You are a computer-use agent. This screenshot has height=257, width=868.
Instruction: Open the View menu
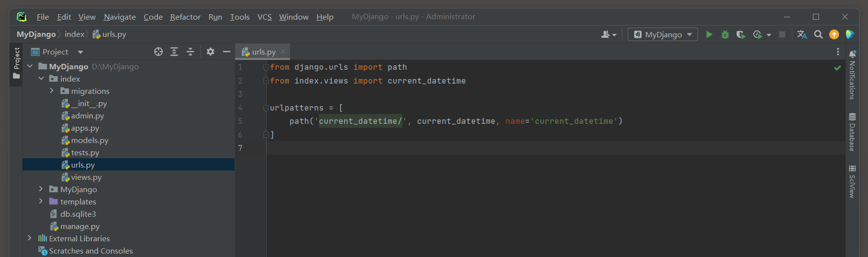coord(87,17)
